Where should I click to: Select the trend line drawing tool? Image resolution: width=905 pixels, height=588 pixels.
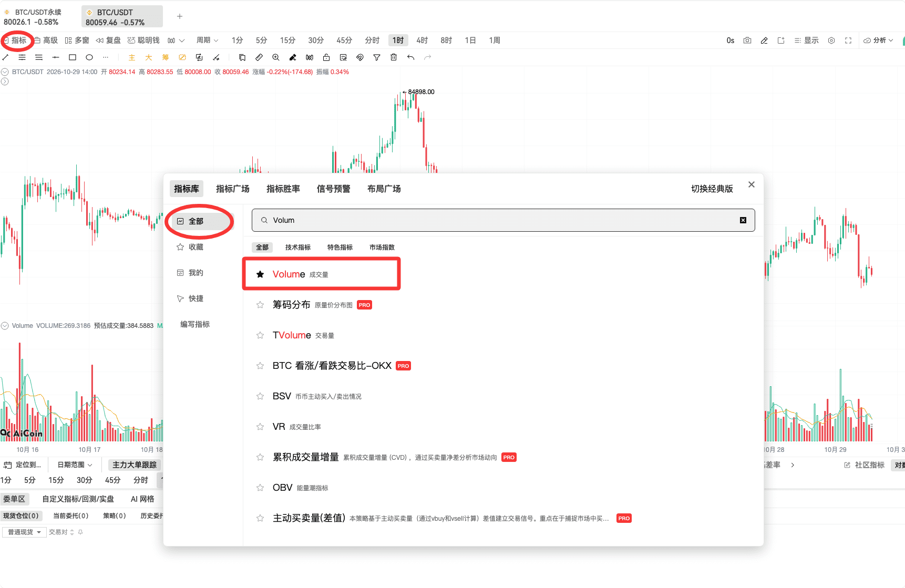click(x=5, y=57)
